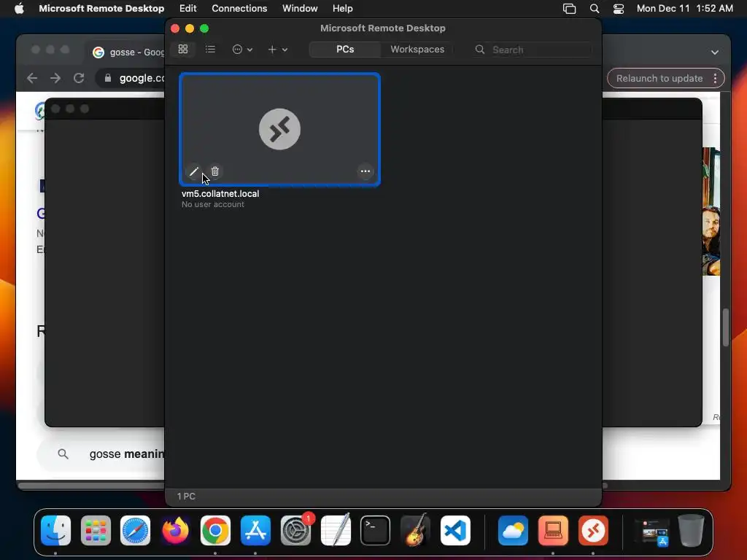Open the Chrome three-dot menu

coord(715,79)
